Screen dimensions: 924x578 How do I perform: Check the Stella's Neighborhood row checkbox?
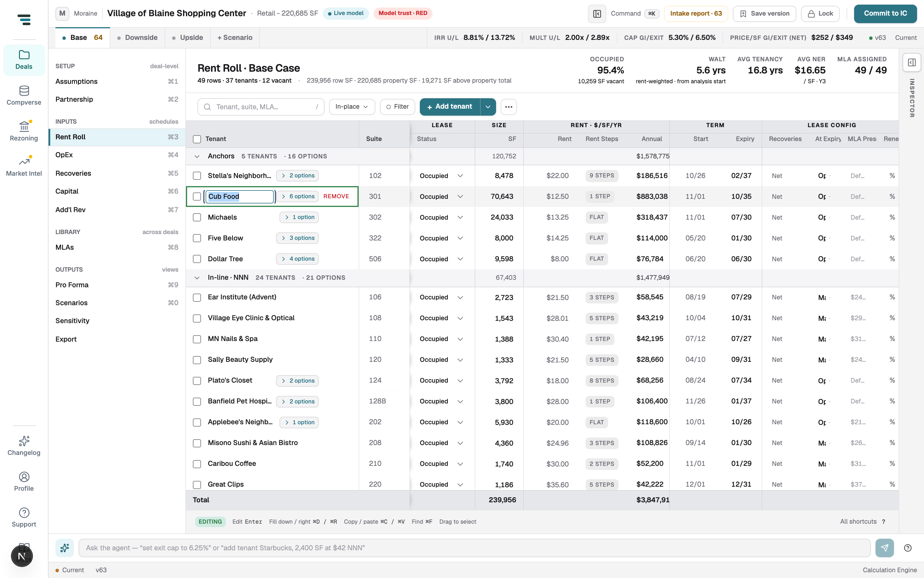(x=197, y=176)
